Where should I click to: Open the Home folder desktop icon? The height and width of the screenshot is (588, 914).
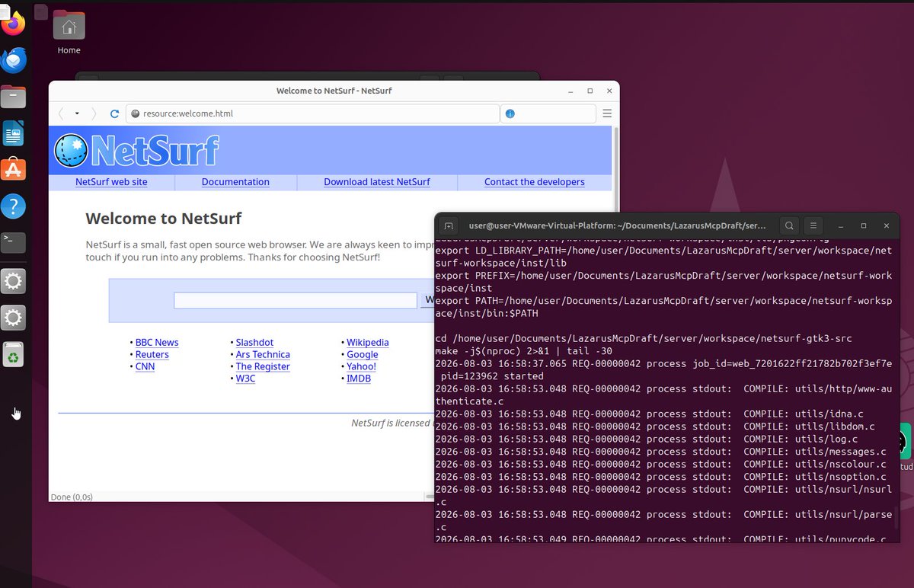click(x=69, y=33)
